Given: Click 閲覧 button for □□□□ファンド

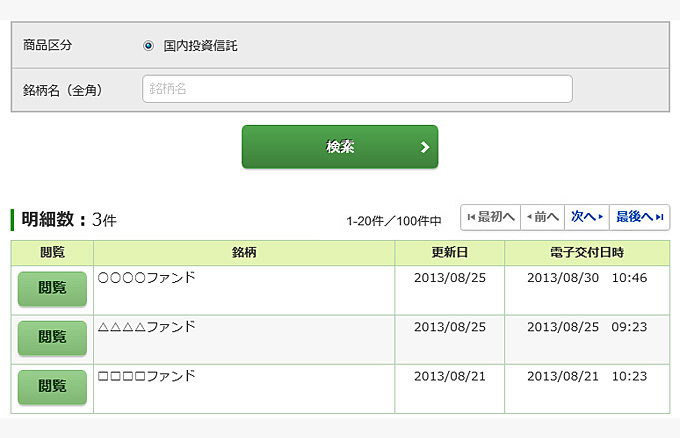Looking at the screenshot, I should [52, 387].
